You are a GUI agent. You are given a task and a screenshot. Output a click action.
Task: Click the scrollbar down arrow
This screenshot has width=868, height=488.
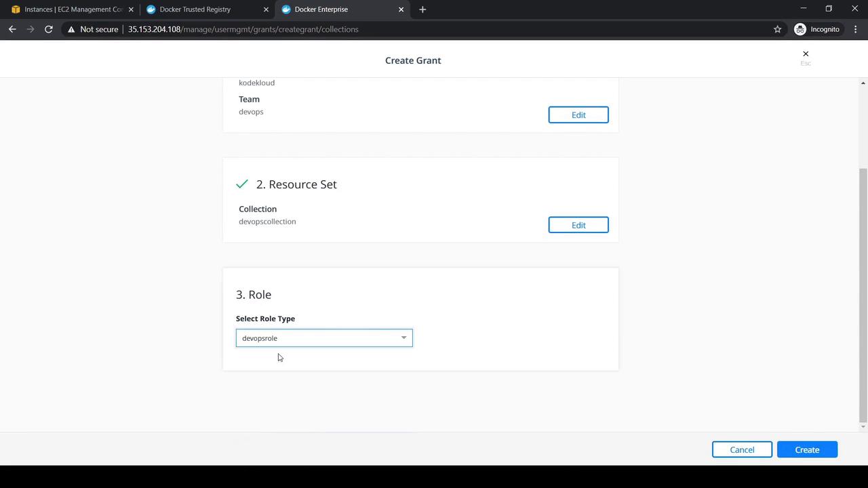pos(863,426)
